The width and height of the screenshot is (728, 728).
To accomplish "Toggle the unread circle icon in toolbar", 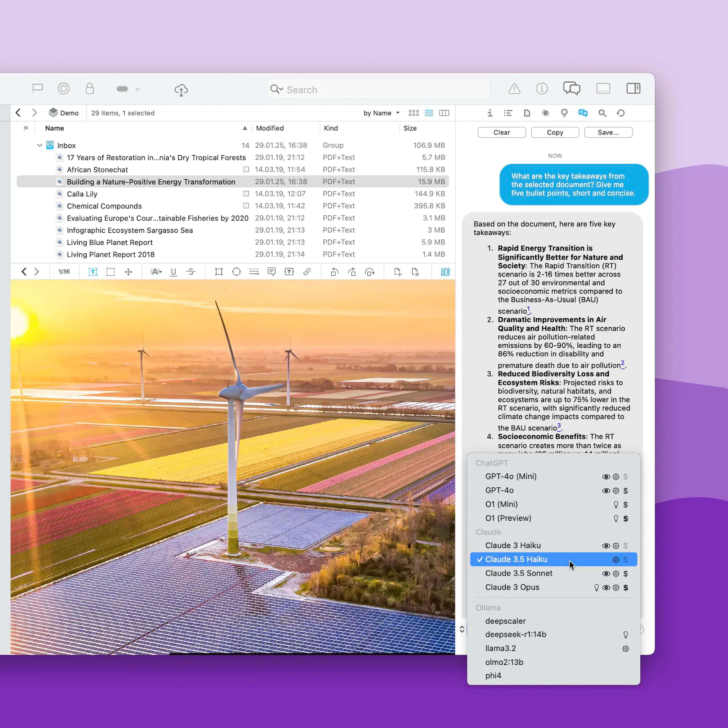I will (64, 89).
